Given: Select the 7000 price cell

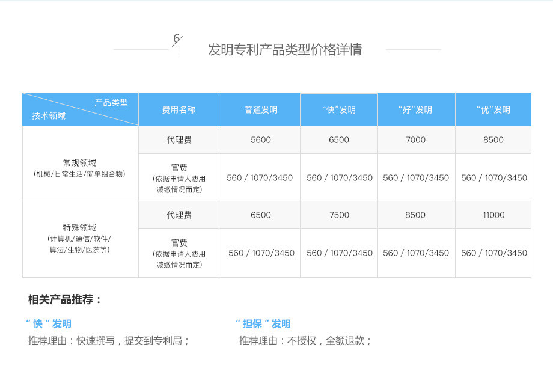Looking at the screenshot, I should (x=416, y=140).
